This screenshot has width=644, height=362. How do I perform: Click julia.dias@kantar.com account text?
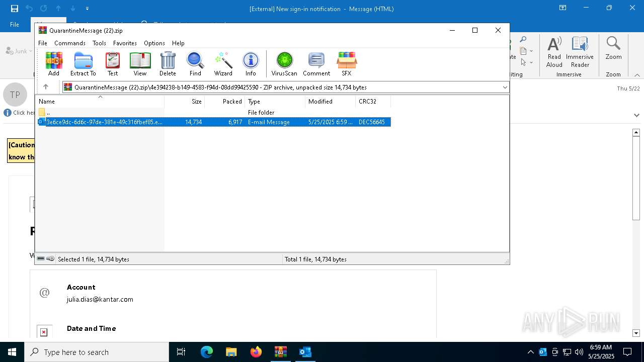(x=100, y=299)
